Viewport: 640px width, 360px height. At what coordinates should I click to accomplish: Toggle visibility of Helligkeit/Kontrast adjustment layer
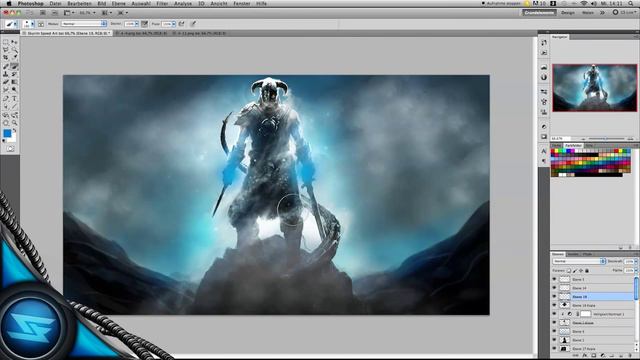click(x=554, y=314)
